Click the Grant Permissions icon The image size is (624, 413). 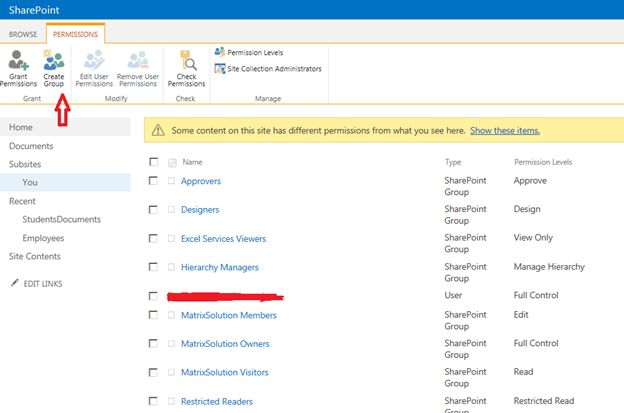[x=19, y=62]
